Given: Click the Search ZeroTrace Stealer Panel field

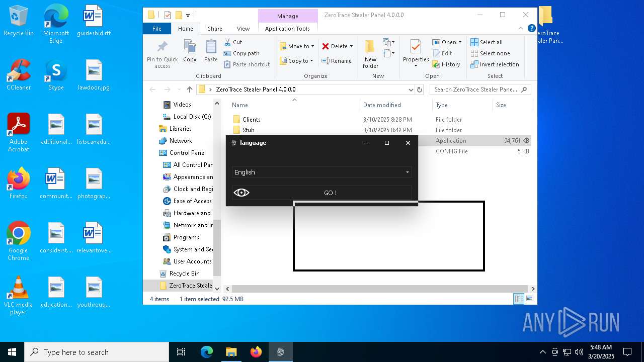Looking at the screenshot, I should click(480, 89).
